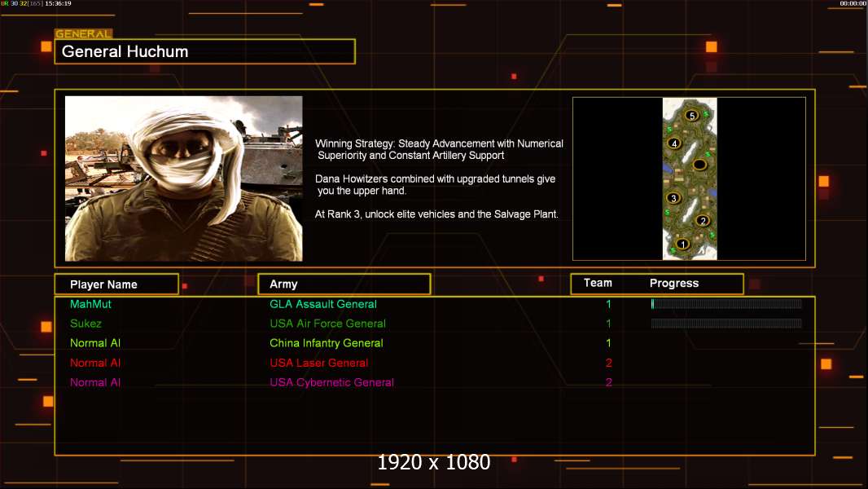868x489 pixels.
Task: Click the 00:00:00 timer in corner
Action: (x=853, y=3)
